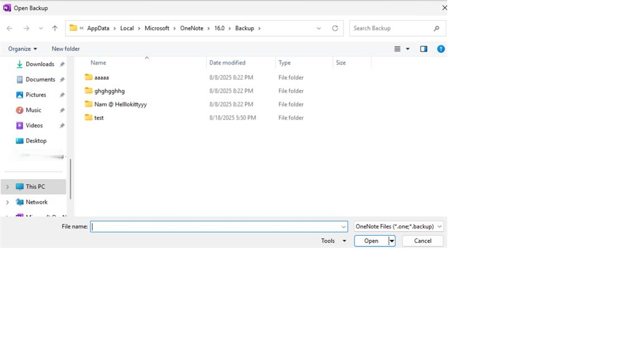Open the recent locations chevron
Viewport: 644px width, 362px height.
pyautogui.click(x=41, y=28)
